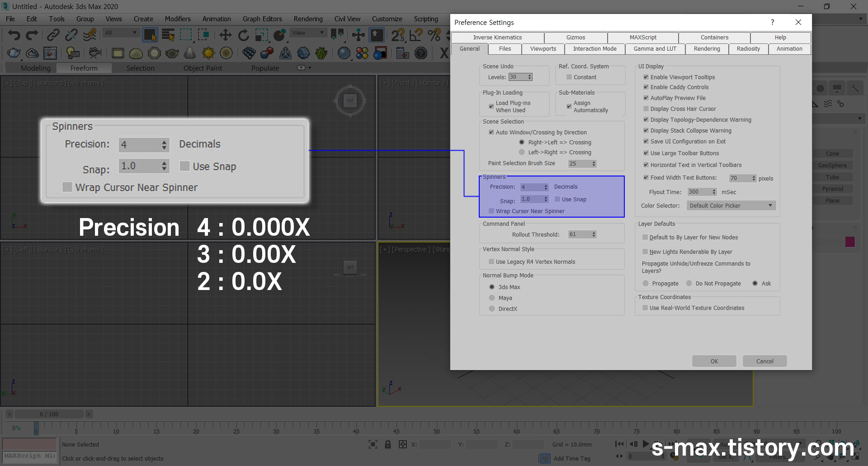Toggle Enable Viewport Tooltips checkbox
Image resolution: width=868 pixels, height=466 pixels.
pos(646,77)
